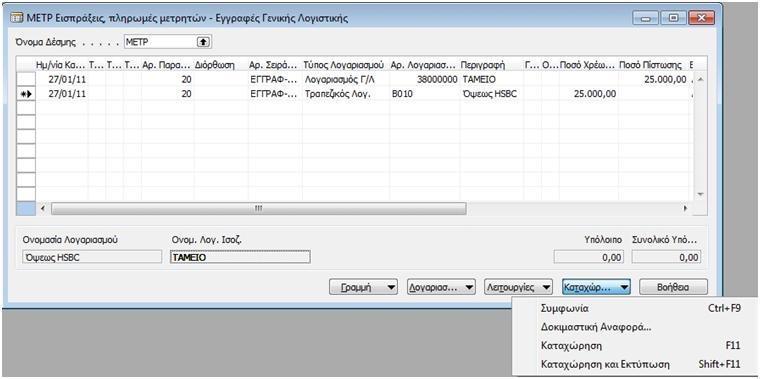760x379 pixels.
Task: Open the Όνομα Δέσμης lookup arrow button
Action: click(203, 42)
